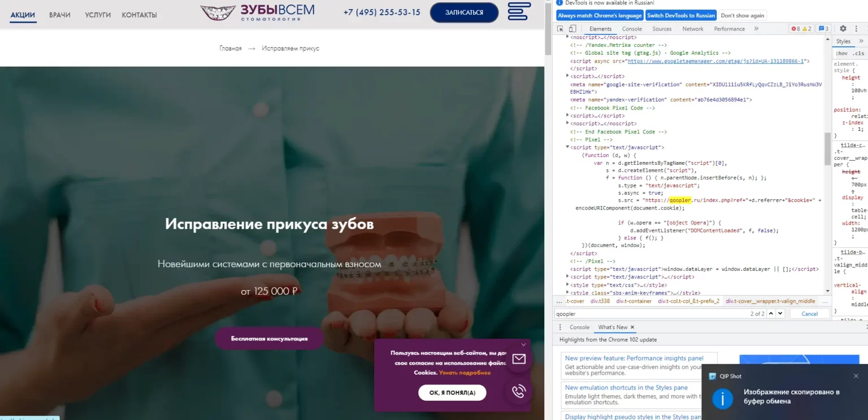Open New emulation shortcuts in the Styles pane link
The width and height of the screenshot is (868, 420).
(626, 387)
